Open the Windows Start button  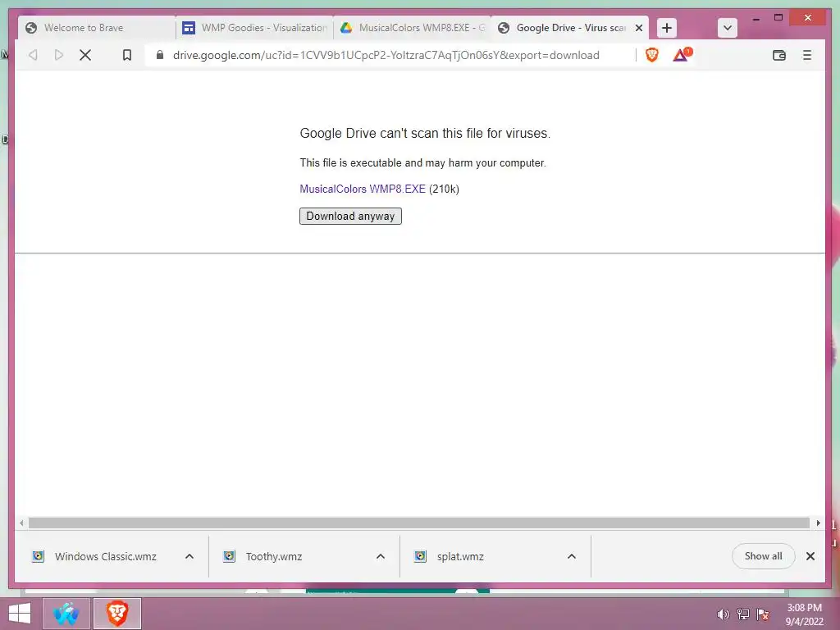[x=20, y=614]
